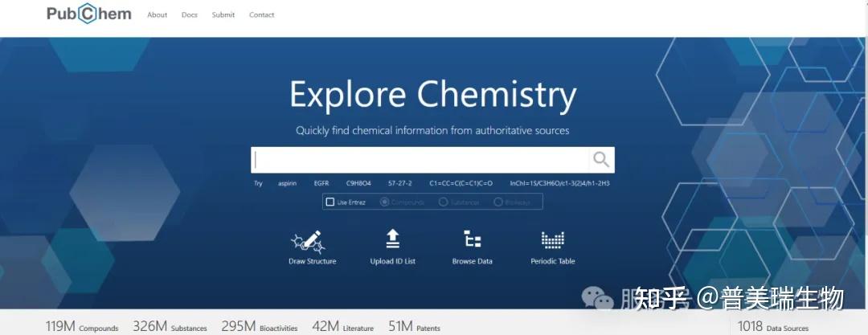
Task: Open the 1018 Data Sources statistic
Action: (x=773, y=327)
